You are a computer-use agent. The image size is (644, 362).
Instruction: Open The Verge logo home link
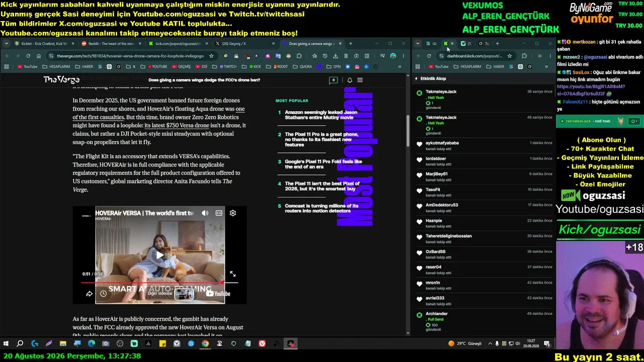61,80
